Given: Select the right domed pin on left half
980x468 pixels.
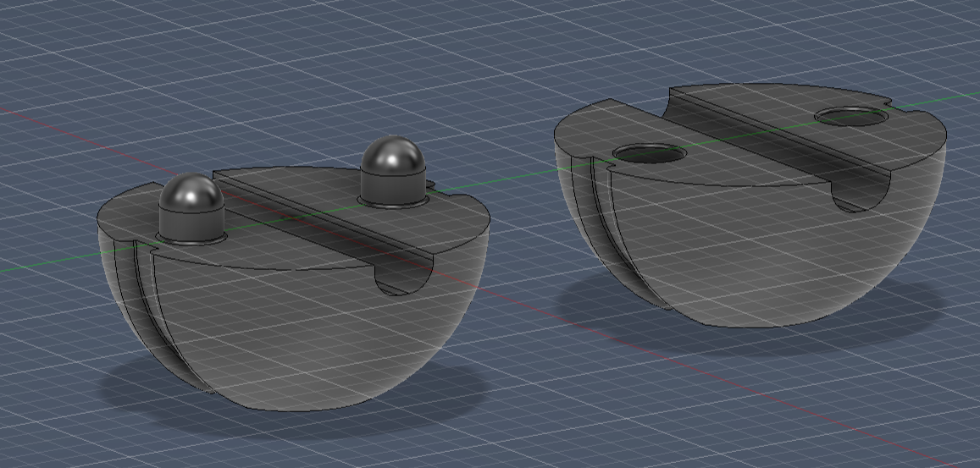Looking at the screenshot, I should 393,172.
